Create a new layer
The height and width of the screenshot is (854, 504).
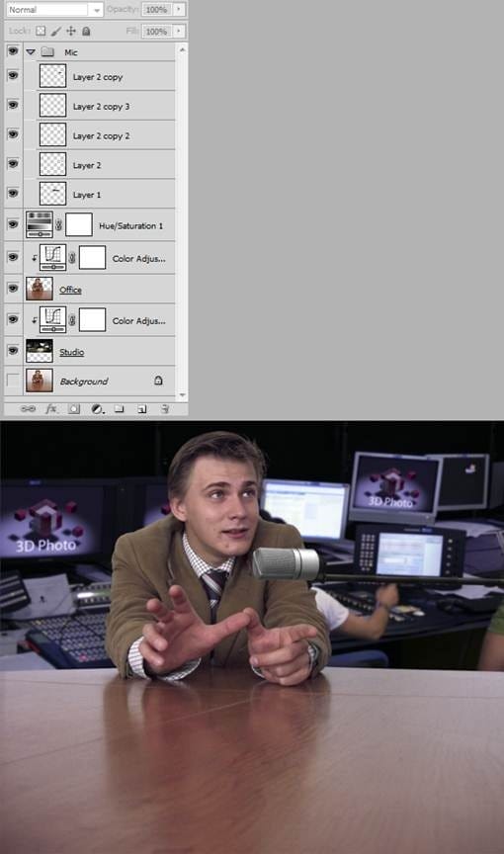point(141,409)
